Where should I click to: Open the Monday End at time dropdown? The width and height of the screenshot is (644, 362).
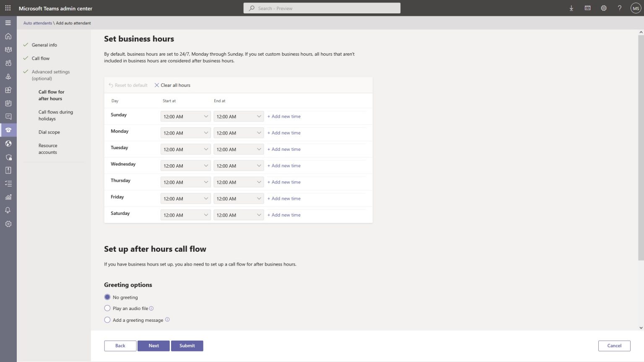point(238,133)
